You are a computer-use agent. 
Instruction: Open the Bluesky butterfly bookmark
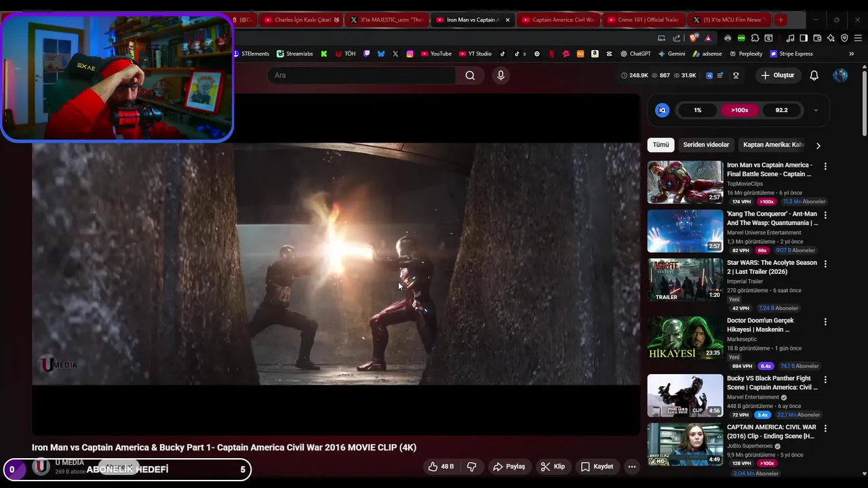coord(381,54)
